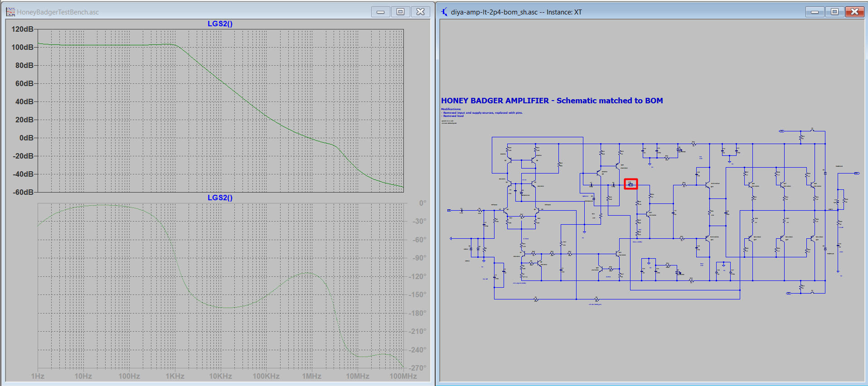Image resolution: width=868 pixels, height=386 pixels.
Task: Click the 0dB axis label
Action: pyautogui.click(x=26, y=138)
